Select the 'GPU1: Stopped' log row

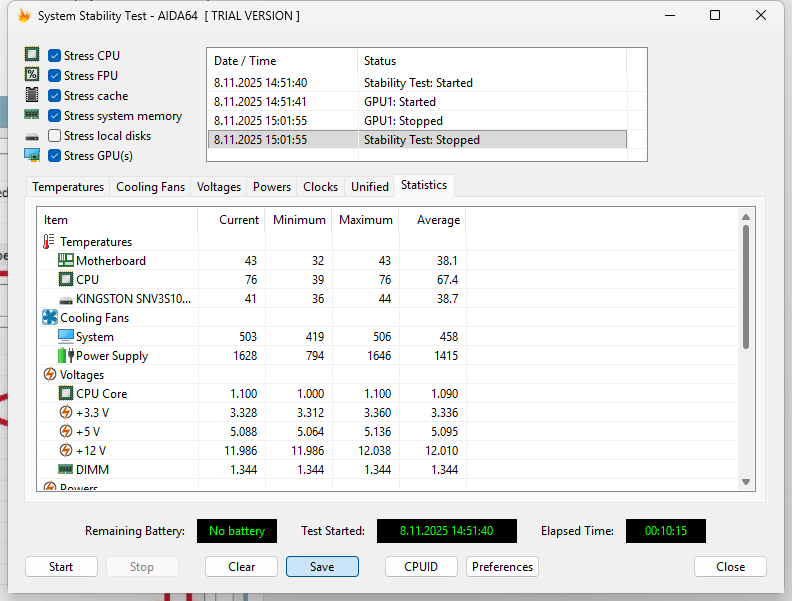(x=417, y=121)
